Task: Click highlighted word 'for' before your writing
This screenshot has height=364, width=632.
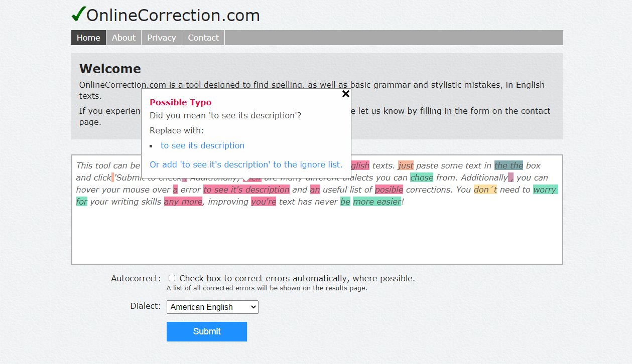Action: pos(81,202)
